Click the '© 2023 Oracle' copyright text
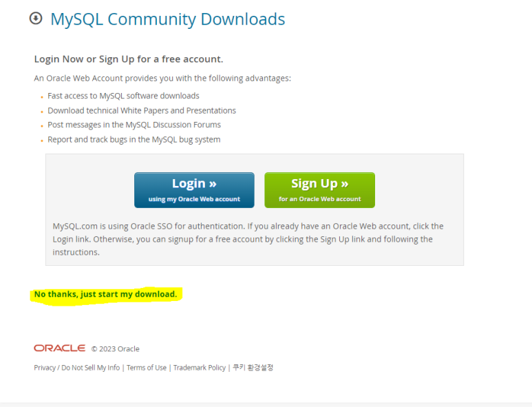Image resolution: width=532 pixels, height=407 pixels. coord(116,349)
